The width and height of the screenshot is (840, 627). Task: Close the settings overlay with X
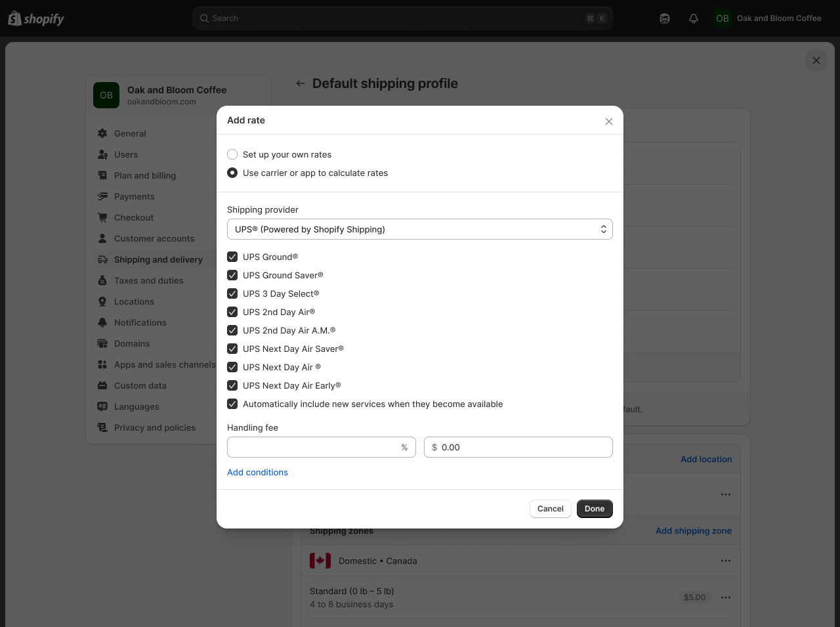(x=816, y=60)
